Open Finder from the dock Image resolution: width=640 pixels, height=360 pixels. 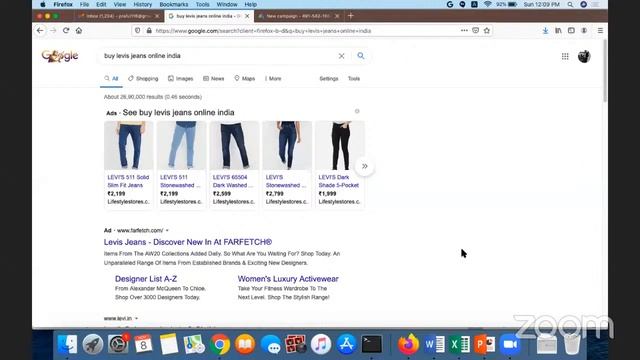[x=67, y=344]
